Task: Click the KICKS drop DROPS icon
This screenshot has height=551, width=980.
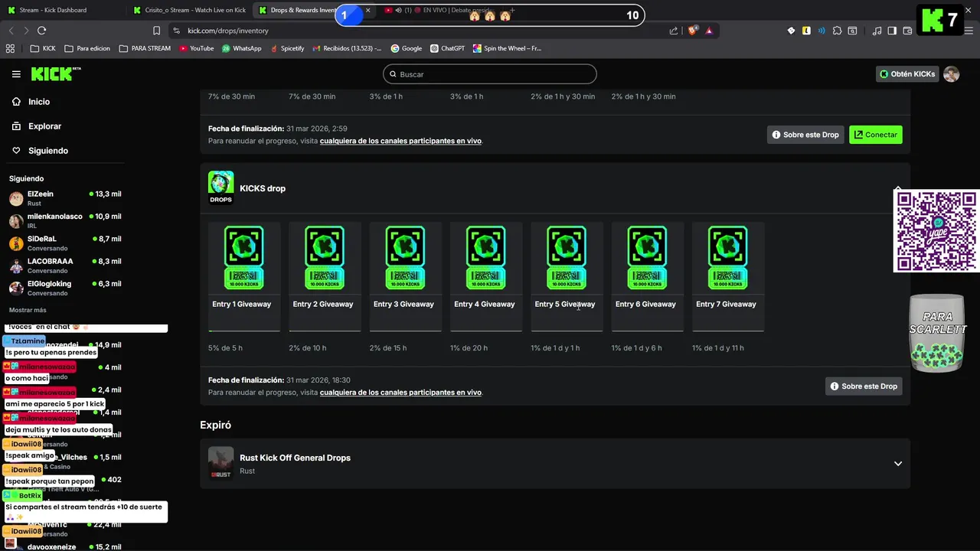Action: [x=221, y=187]
